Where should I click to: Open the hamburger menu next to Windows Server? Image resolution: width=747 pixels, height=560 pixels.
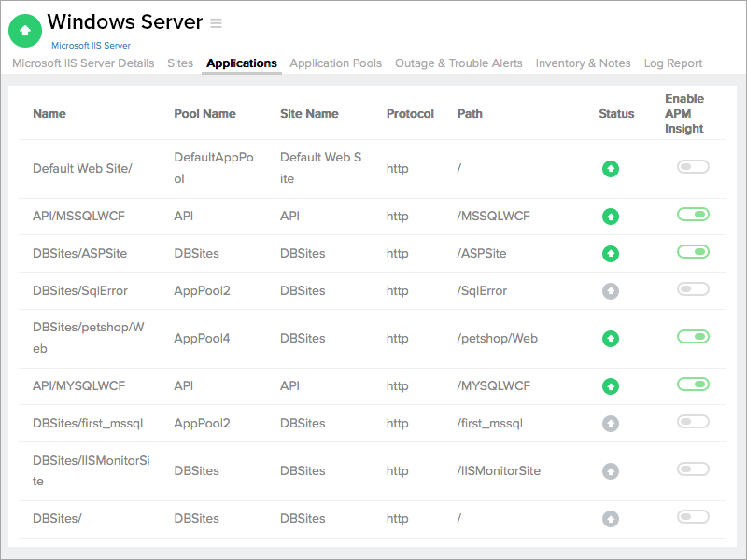pyautogui.click(x=217, y=23)
